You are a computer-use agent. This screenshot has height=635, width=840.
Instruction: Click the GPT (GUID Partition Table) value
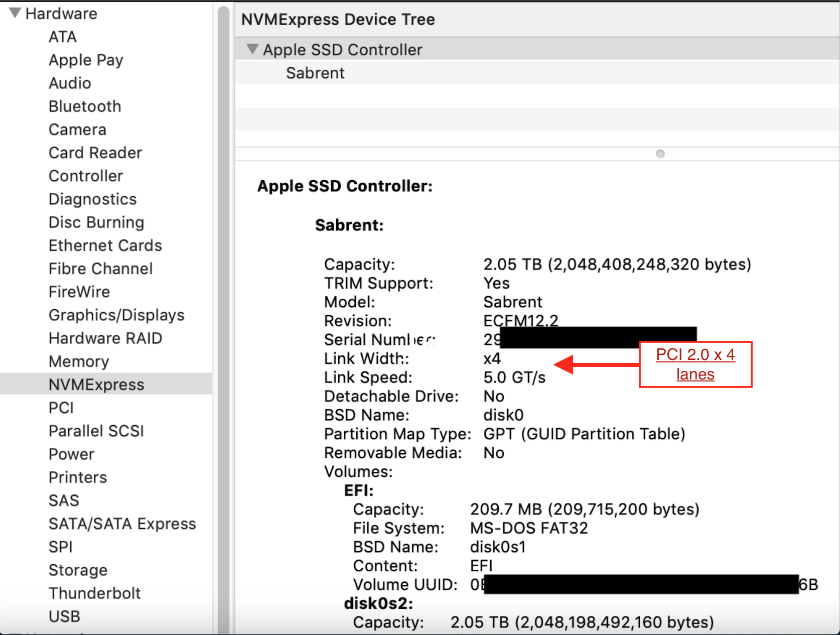(584, 434)
